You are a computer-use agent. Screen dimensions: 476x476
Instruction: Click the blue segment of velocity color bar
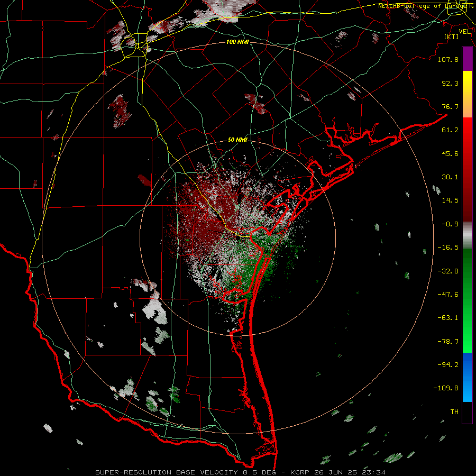[x=467, y=377]
